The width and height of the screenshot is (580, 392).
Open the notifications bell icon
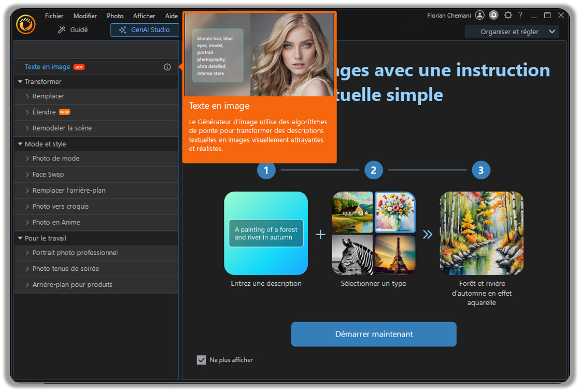point(494,15)
